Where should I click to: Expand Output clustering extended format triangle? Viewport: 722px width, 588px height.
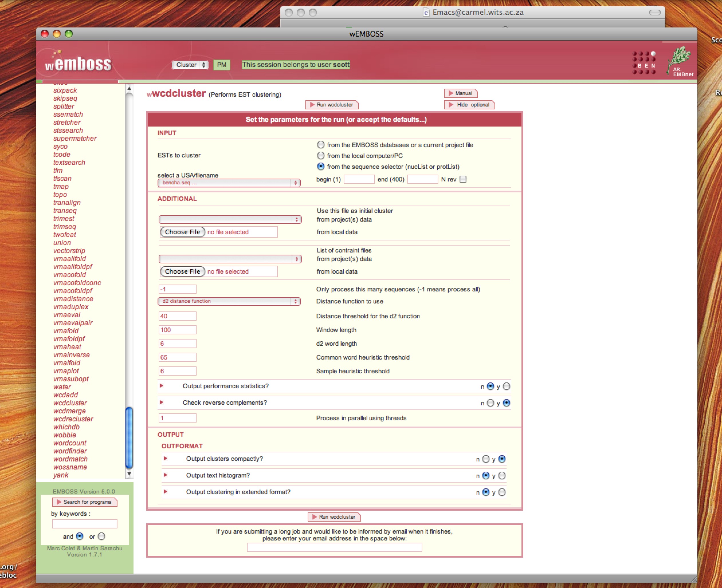(165, 492)
